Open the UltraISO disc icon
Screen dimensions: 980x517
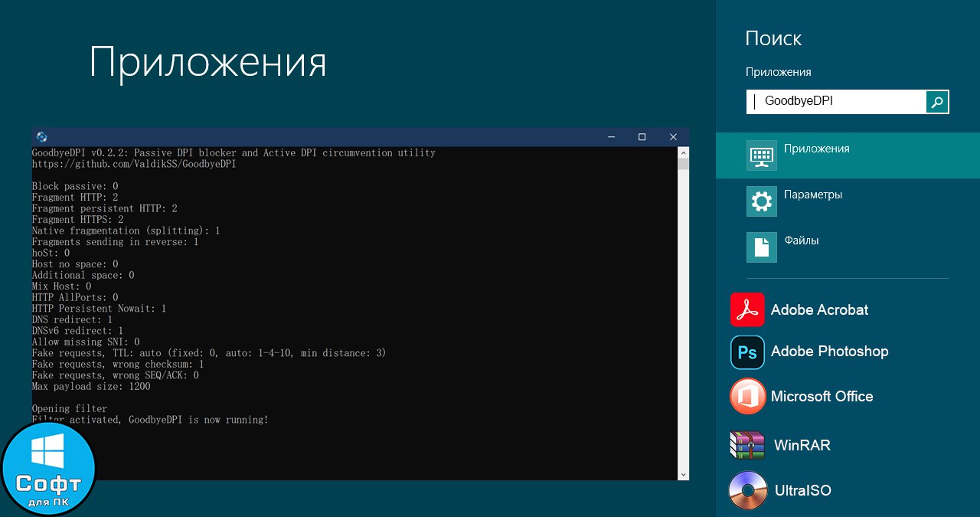coord(747,490)
